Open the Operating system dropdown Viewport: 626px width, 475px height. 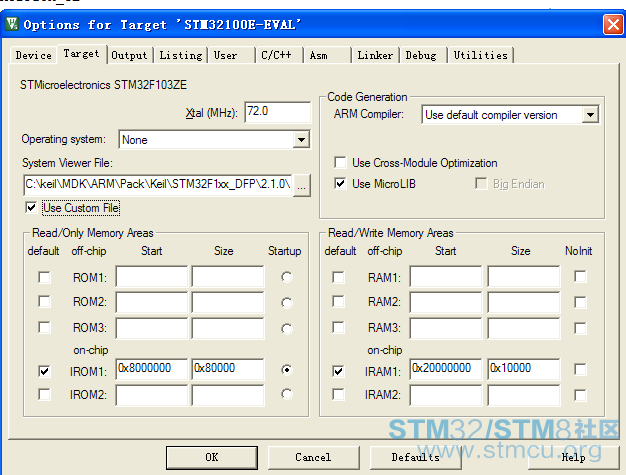click(301, 140)
